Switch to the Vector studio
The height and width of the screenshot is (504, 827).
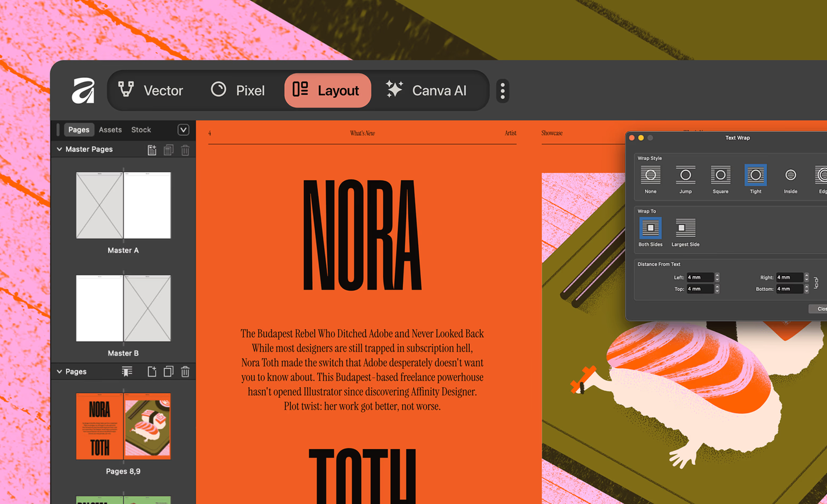tap(150, 91)
